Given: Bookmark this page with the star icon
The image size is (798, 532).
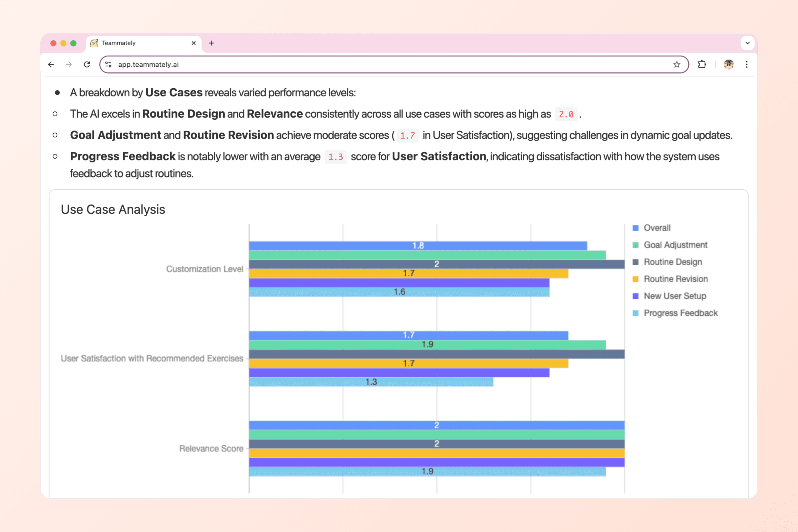Looking at the screenshot, I should tap(676, 64).
